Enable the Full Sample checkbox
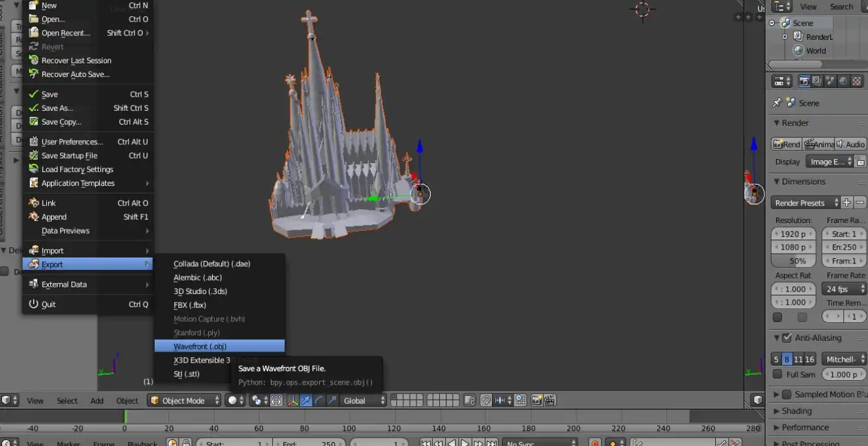This screenshot has height=446, width=868. point(777,374)
